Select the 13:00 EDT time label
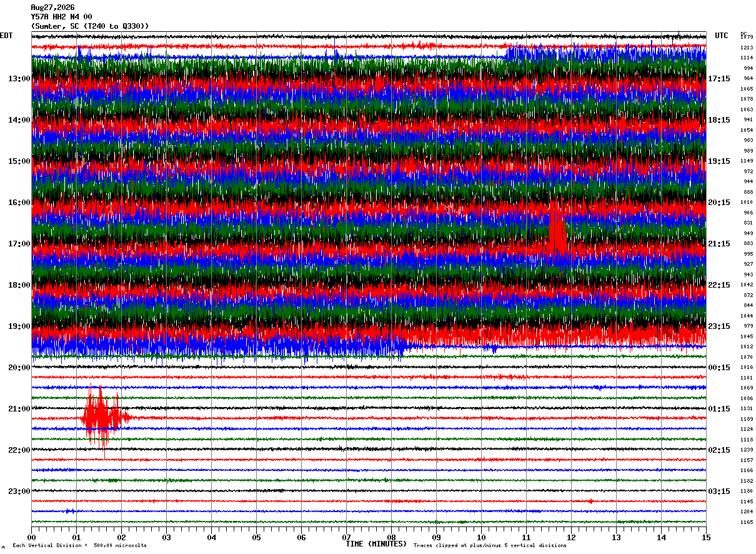The height and width of the screenshot is (554, 756). (x=19, y=79)
